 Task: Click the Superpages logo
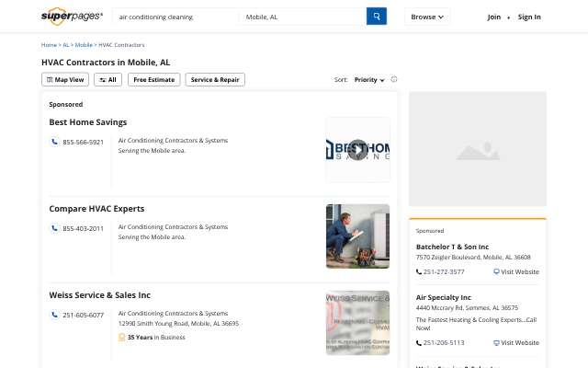point(72,17)
